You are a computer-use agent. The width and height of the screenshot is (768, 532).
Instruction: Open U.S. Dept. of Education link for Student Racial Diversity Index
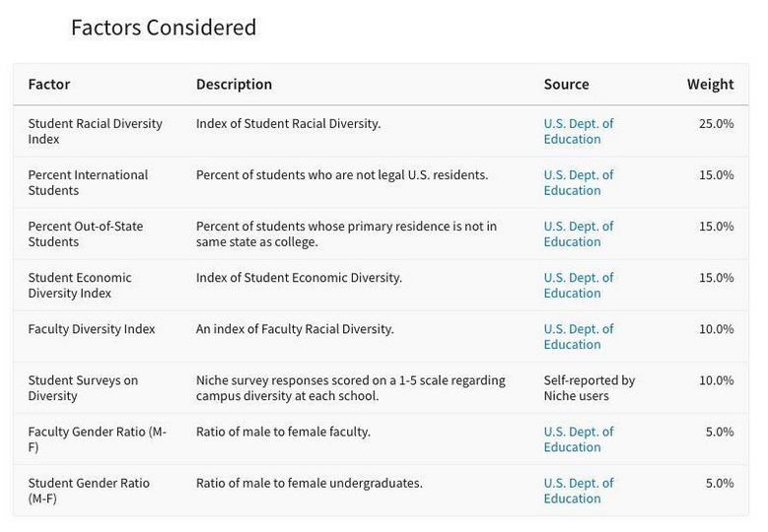pos(578,131)
